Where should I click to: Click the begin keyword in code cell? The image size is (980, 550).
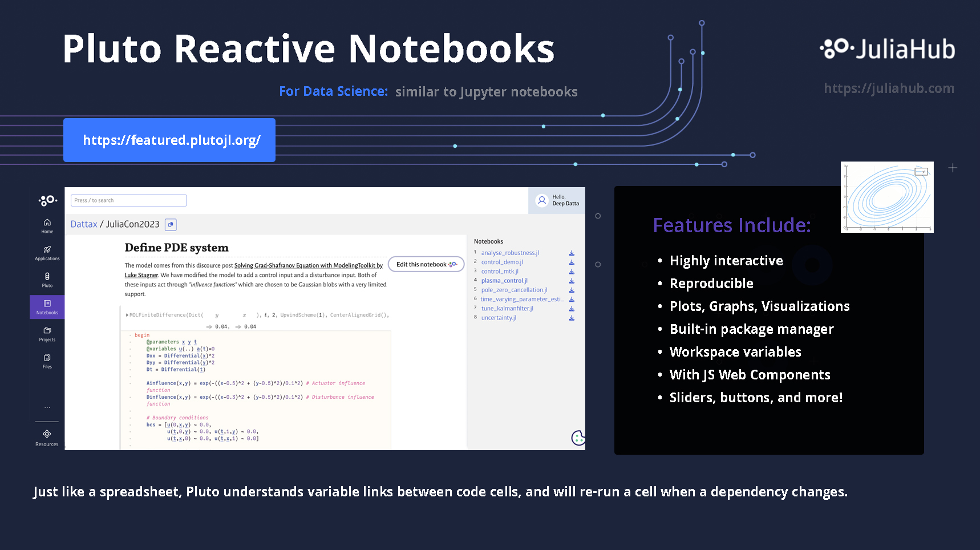coord(142,335)
